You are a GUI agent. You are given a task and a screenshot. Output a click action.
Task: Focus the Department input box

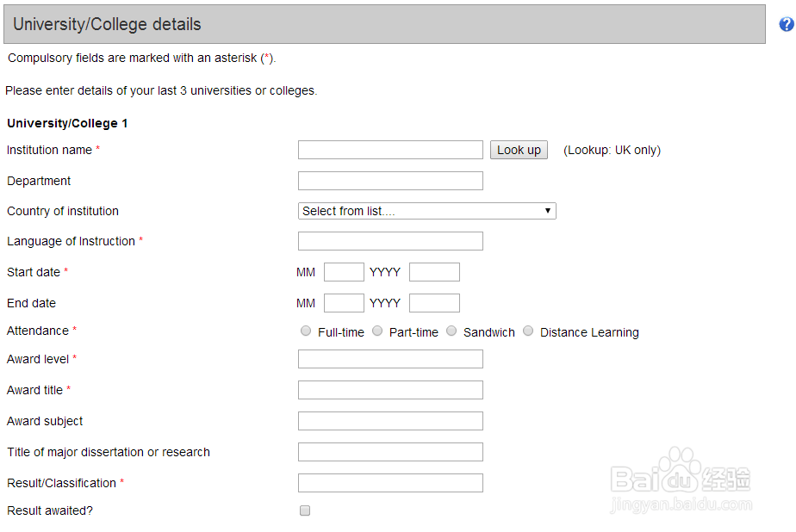pyautogui.click(x=390, y=181)
